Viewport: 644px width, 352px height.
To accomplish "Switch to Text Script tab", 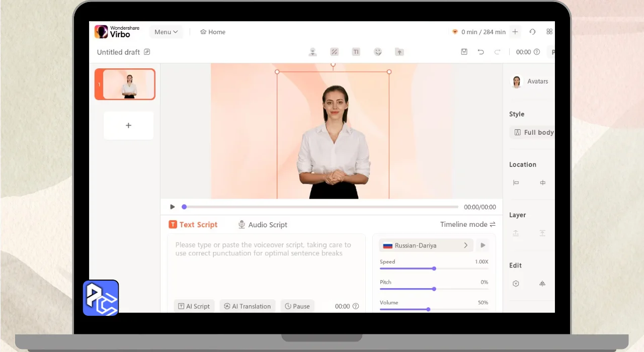I will click(193, 225).
